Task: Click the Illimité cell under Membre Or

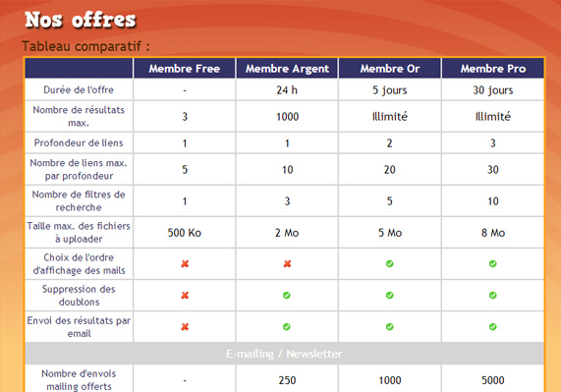Action: 390,116
